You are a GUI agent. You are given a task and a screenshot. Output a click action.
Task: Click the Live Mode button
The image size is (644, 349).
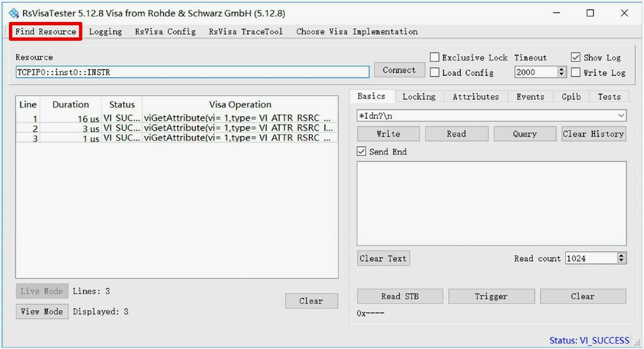coord(42,291)
